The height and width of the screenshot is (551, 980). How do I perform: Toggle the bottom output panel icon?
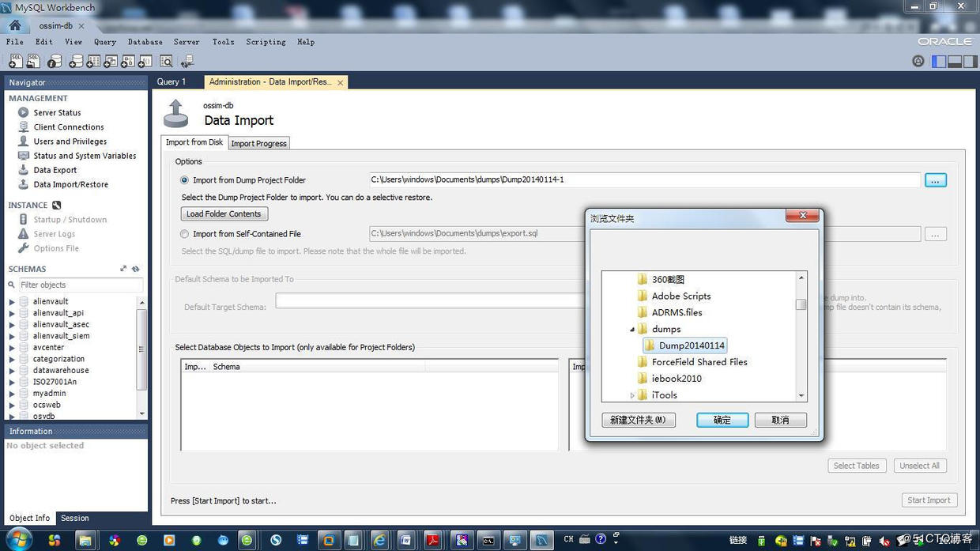(955, 61)
